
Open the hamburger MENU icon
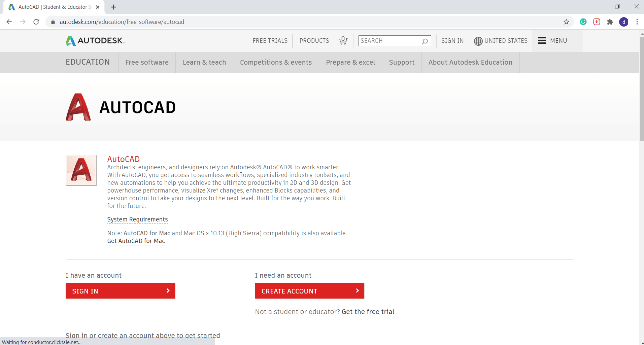541,40
